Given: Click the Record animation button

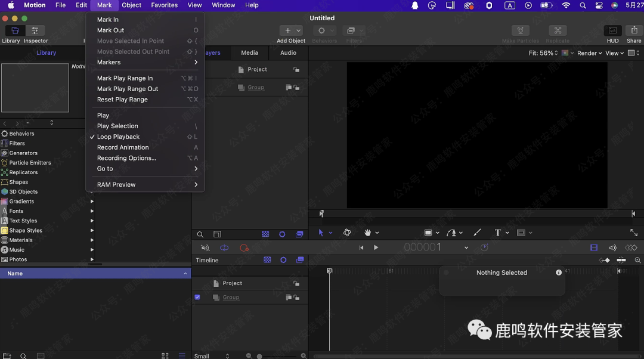Looking at the screenshot, I should [244, 248].
